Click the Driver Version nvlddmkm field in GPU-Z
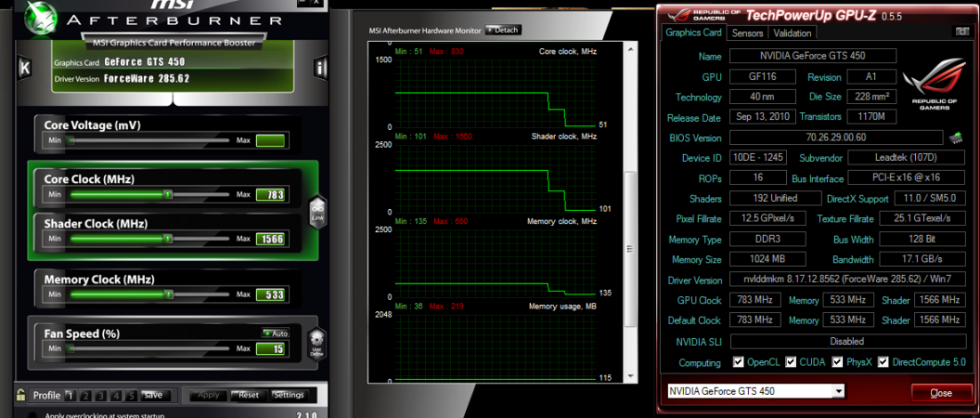980x418 pixels. [847, 280]
